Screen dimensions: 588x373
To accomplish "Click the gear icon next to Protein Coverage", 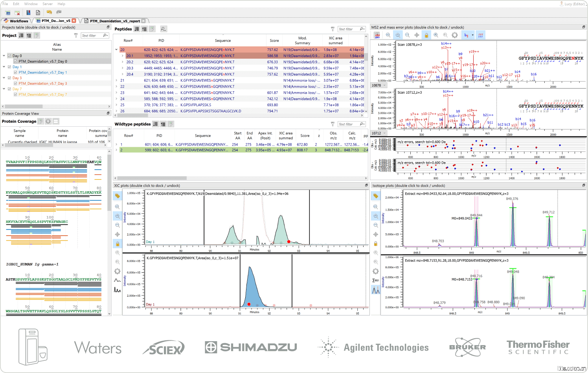I will (x=48, y=121).
